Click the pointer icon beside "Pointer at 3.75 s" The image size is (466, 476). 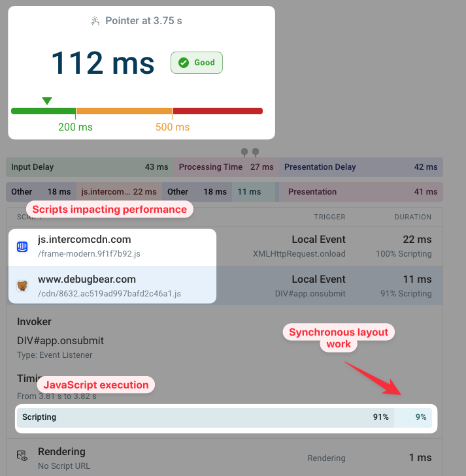[x=95, y=21]
